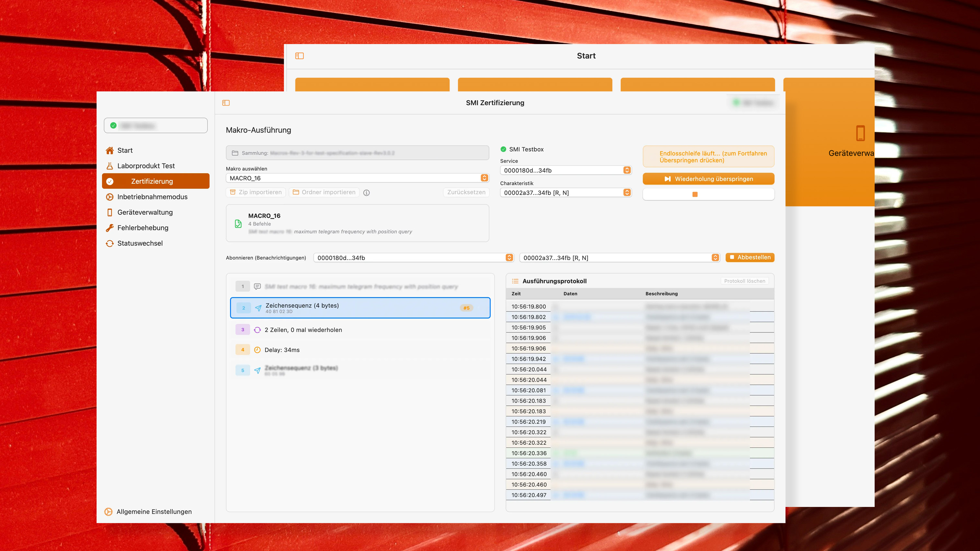Click the clock icon on step 4
This screenshot has height=551, width=980.
257,350
